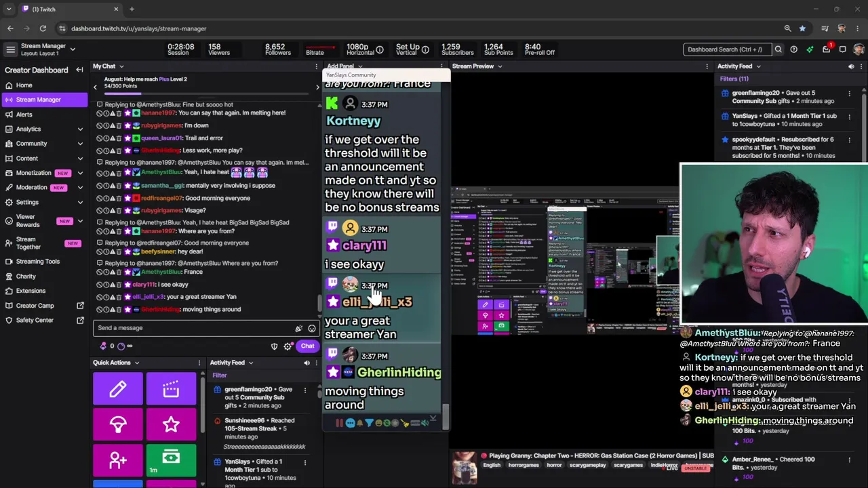868x488 pixels.
Task: Toggle the filter icon in popout chat toolbar
Action: pyautogui.click(x=368, y=423)
